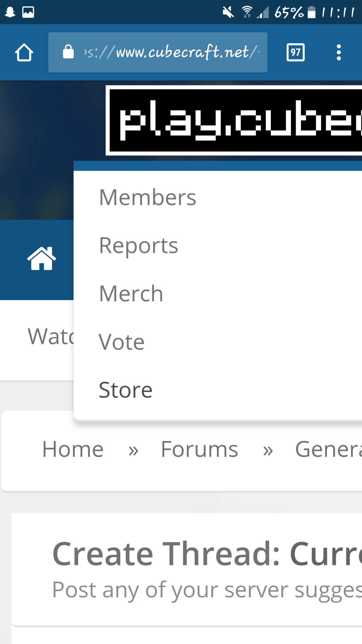Select Reports from the dropdown menu
362x644 pixels.
[139, 246]
